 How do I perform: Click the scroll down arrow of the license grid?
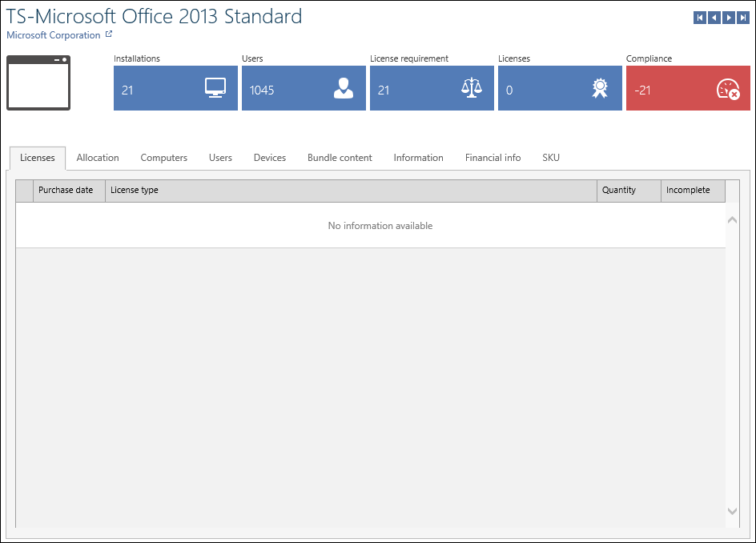pyautogui.click(x=732, y=511)
